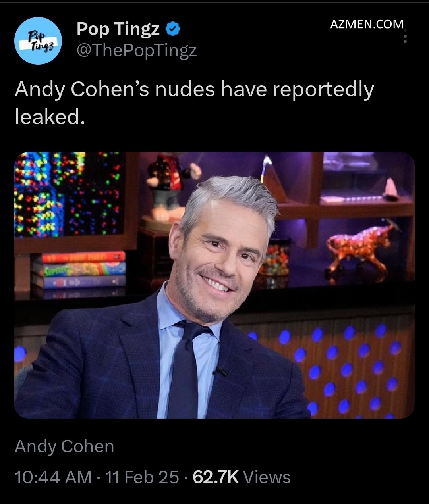Image resolution: width=429 pixels, height=504 pixels.
Task: Tap the 11 Feb 25 date
Action: pos(142,477)
